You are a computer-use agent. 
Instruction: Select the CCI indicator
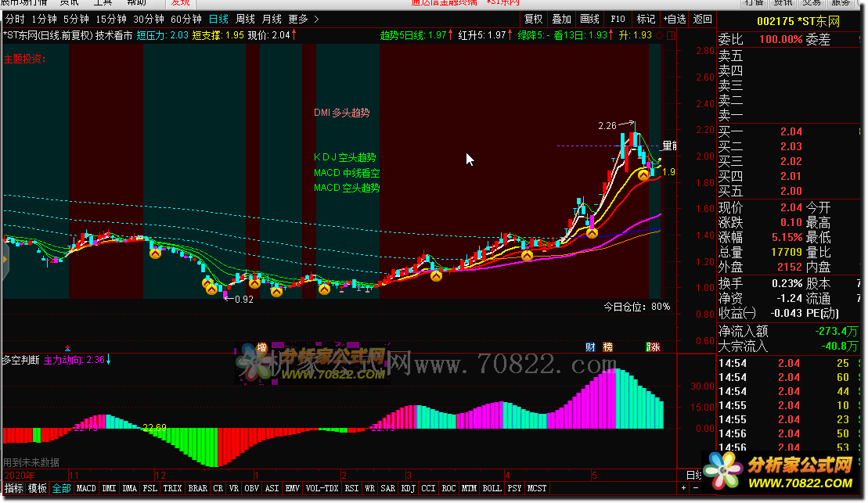[428, 488]
